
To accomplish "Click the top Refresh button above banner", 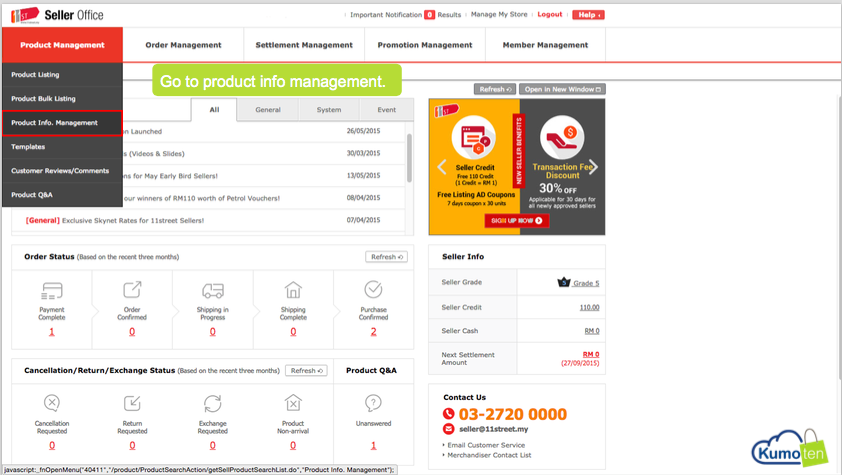I will click(495, 89).
